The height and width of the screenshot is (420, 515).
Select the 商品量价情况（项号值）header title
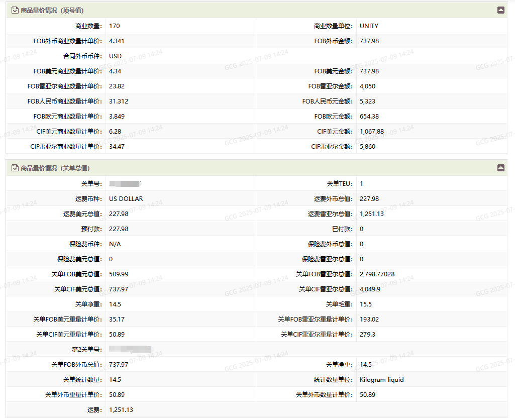pos(52,10)
